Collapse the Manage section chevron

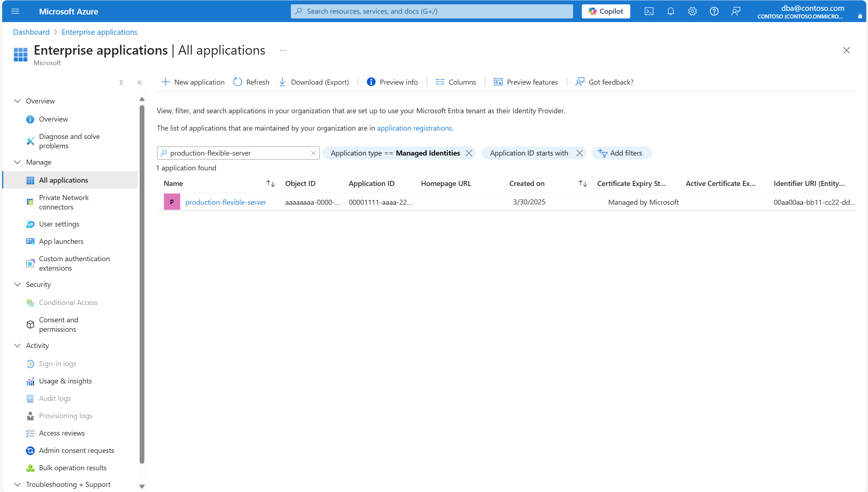17,162
